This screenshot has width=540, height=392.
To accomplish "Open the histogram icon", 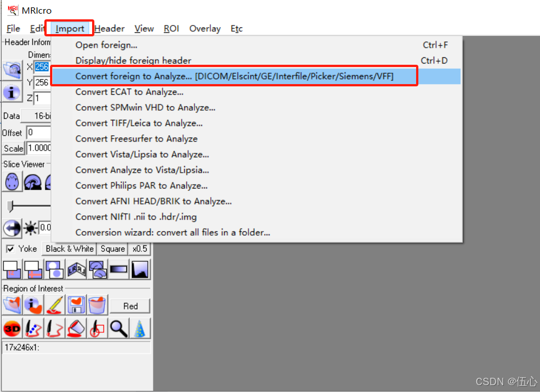I will pos(140,269).
